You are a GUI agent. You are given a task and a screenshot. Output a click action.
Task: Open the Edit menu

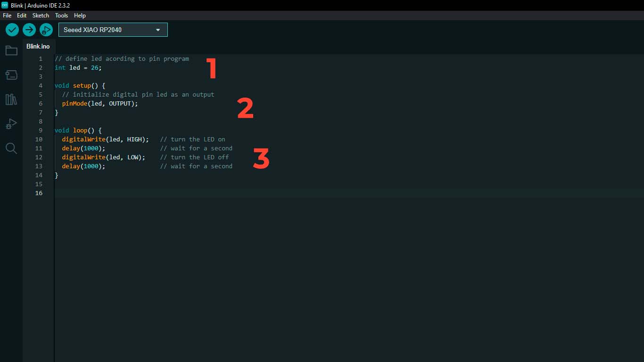[x=22, y=16]
